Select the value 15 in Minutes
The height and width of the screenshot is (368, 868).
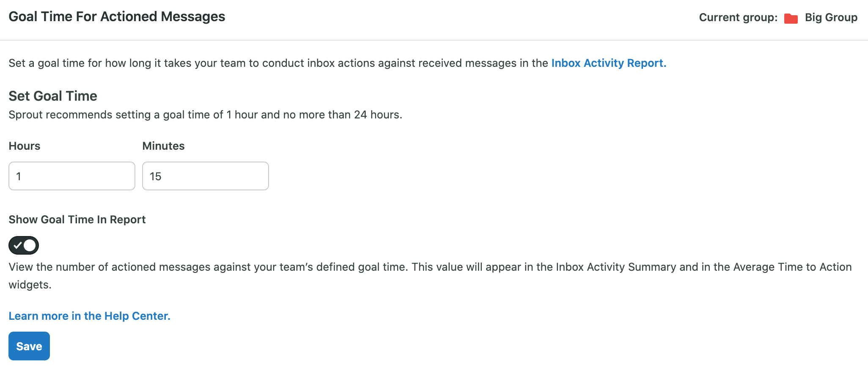[x=157, y=176]
